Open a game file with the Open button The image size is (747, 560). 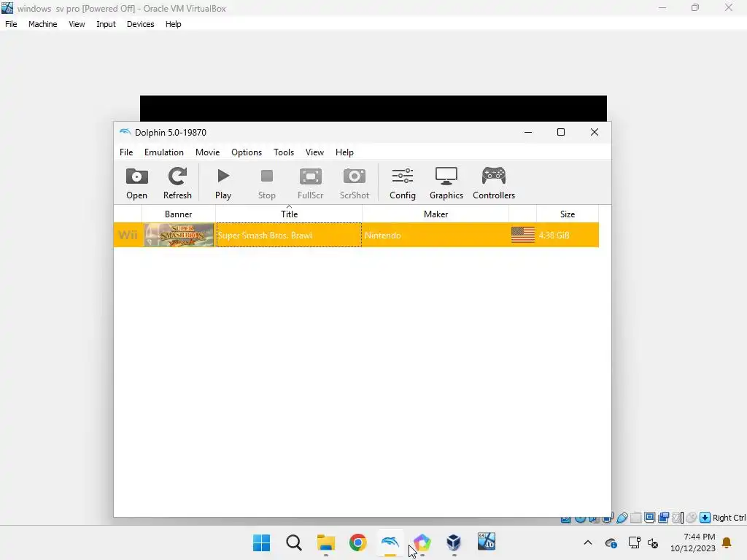[x=136, y=183]
